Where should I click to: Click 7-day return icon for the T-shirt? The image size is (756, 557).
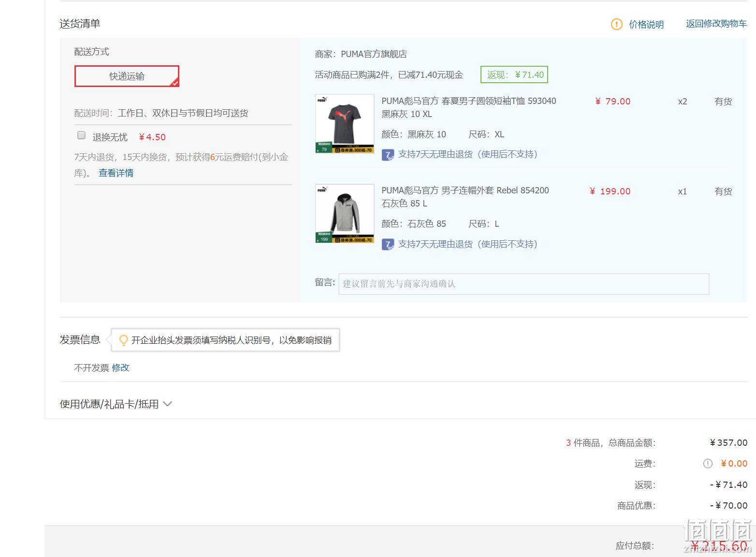click(x=388, y=155)
